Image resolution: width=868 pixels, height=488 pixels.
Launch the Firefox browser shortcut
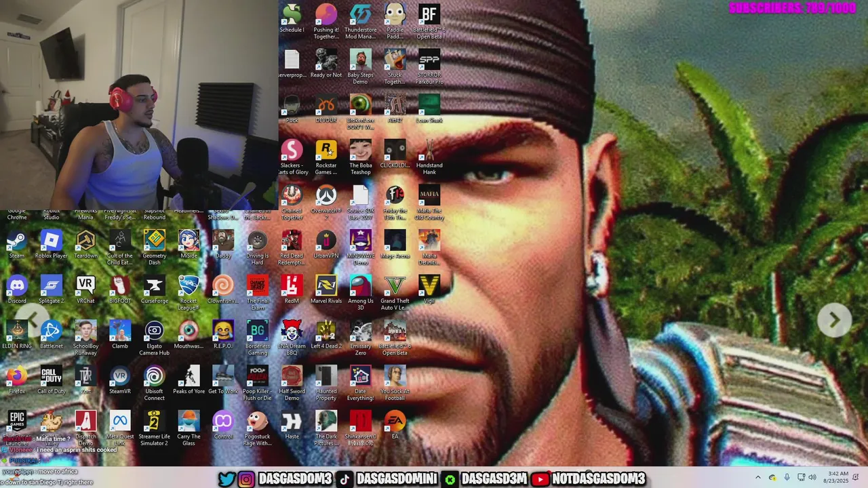17,381
